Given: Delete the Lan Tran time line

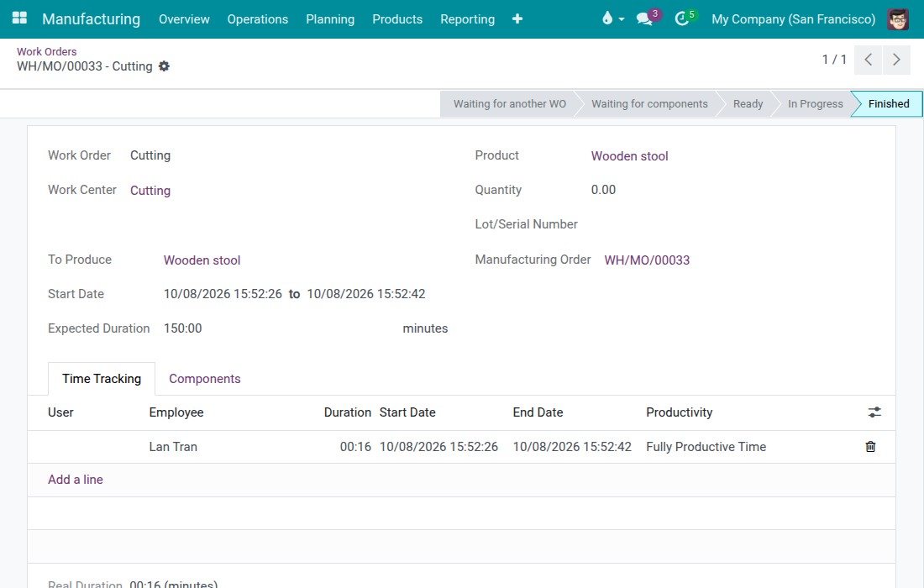Looking at the screenshot, I should click(870, 447).
